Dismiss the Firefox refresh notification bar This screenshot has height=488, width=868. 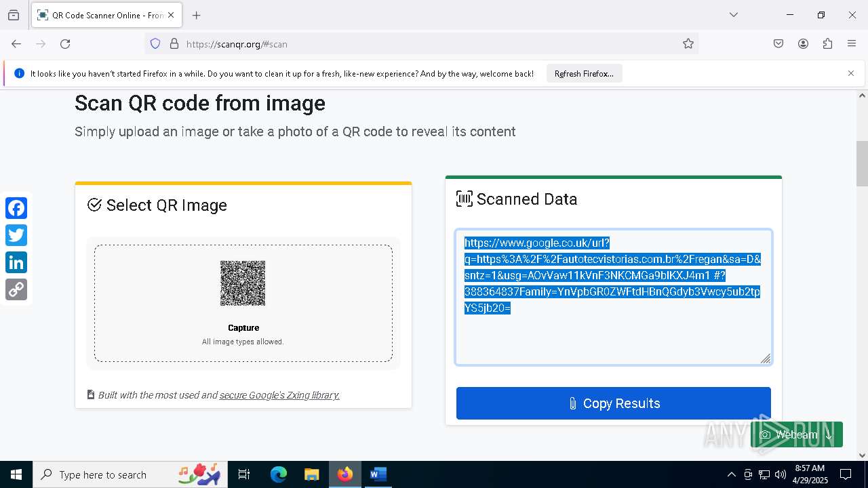(x=851, y=73)
